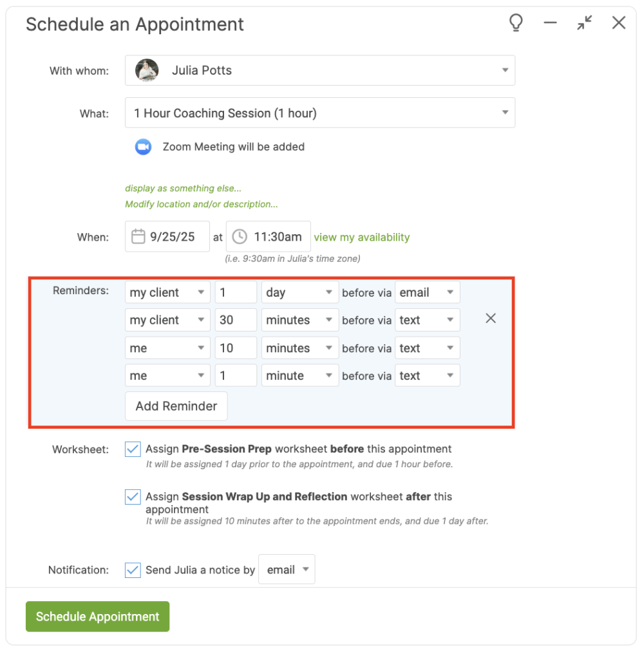Click the Add Reminder button

[176, 406]
